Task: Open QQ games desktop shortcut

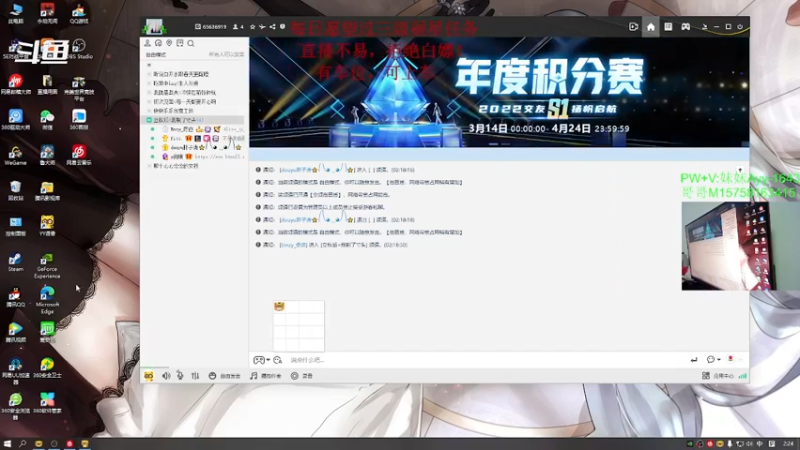Action: [79, 14]
